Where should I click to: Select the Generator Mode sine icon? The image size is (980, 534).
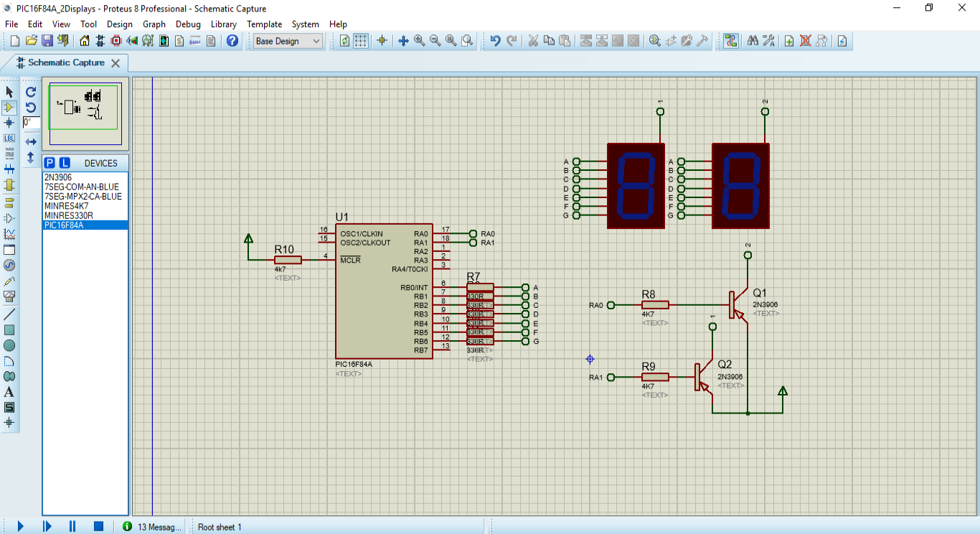[9, 266]
